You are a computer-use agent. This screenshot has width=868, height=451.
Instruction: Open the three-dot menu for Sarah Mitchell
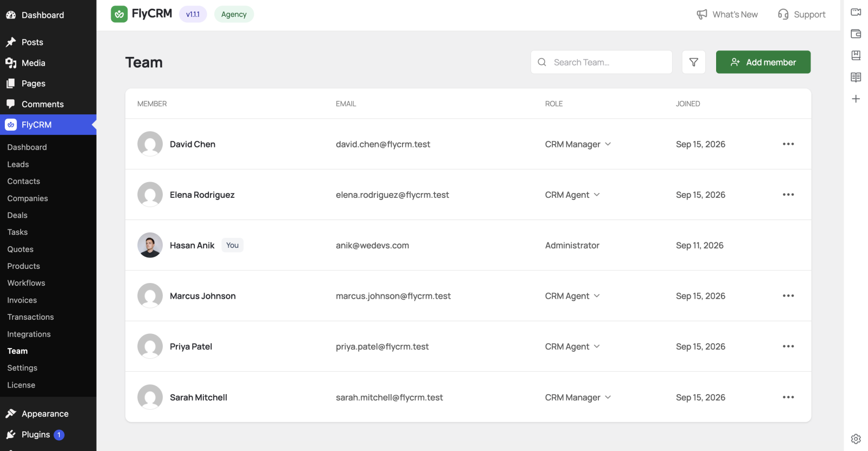[788, 397]
